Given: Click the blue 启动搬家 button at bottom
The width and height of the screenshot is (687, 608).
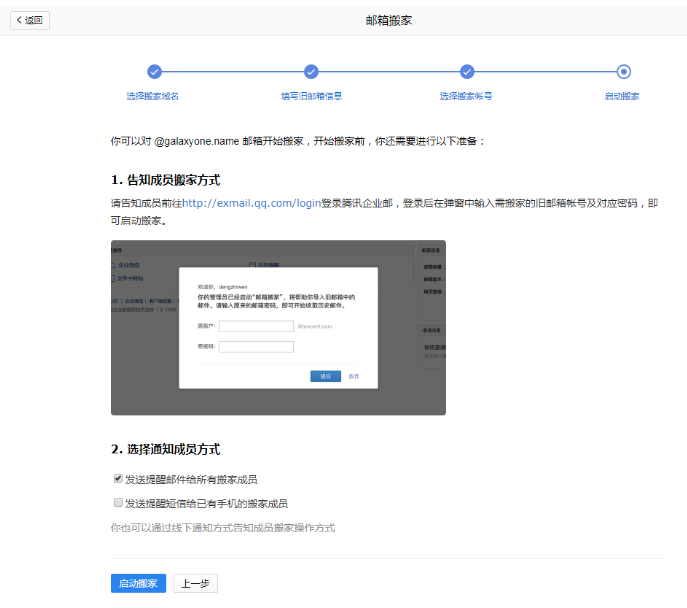Looking at the screenshot, I should pos(138,584).
